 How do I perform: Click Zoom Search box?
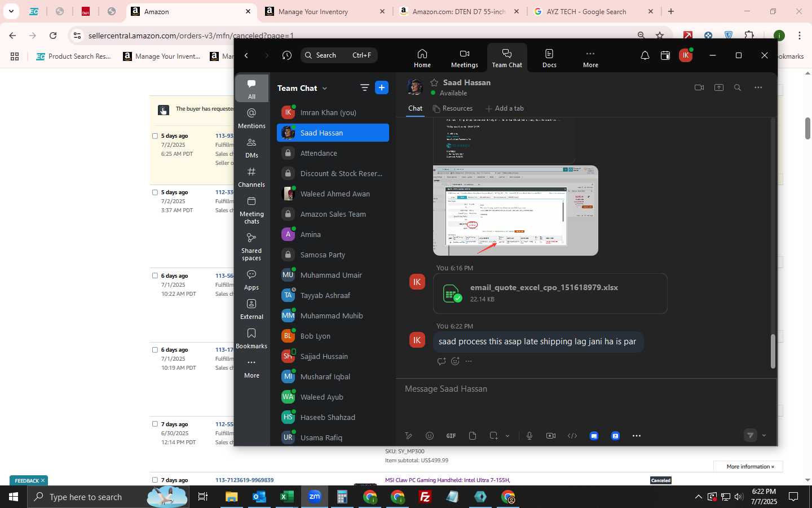pos(339,55)
